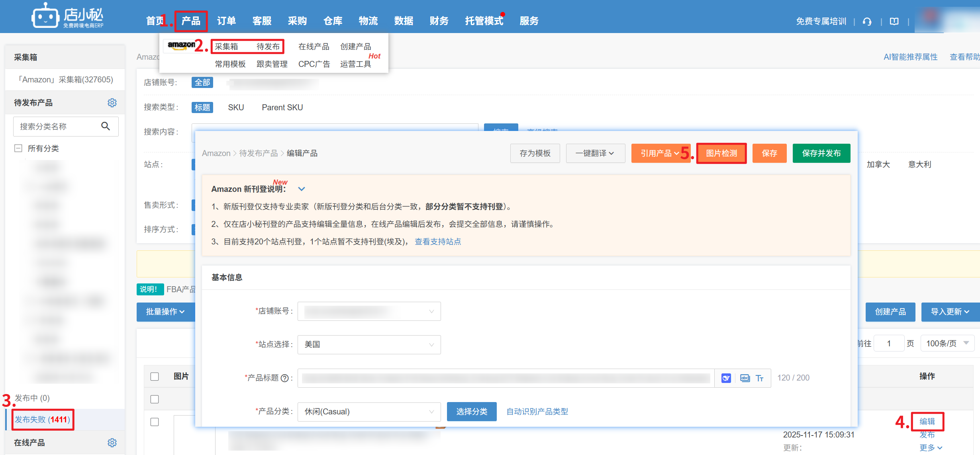
Task: Click gear icon beside 在线产品
Action: 112,443
